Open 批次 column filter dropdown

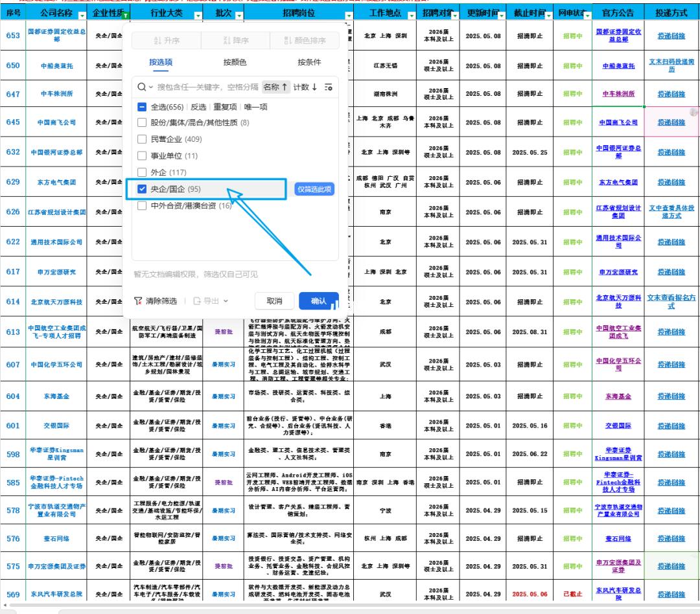(x=239, y=16)
